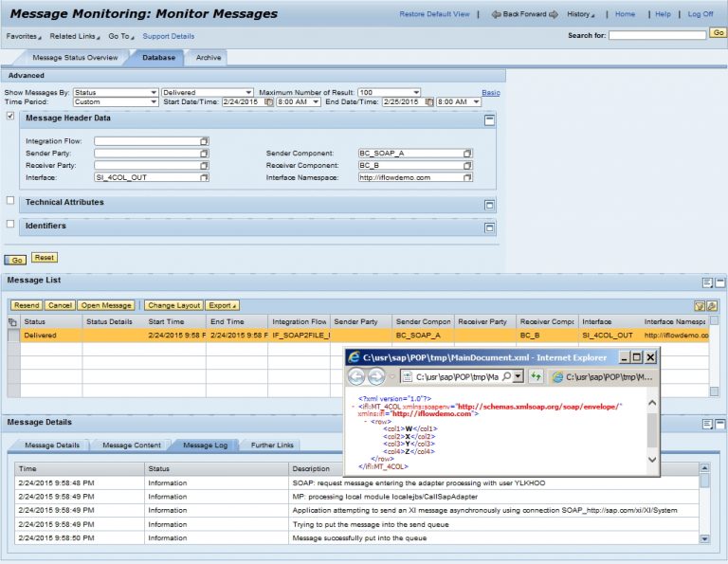The width and height of the screenshot is (728, 564).
Task: Enable the Technical Attributes checkbox
Action: tap(10, 201)
